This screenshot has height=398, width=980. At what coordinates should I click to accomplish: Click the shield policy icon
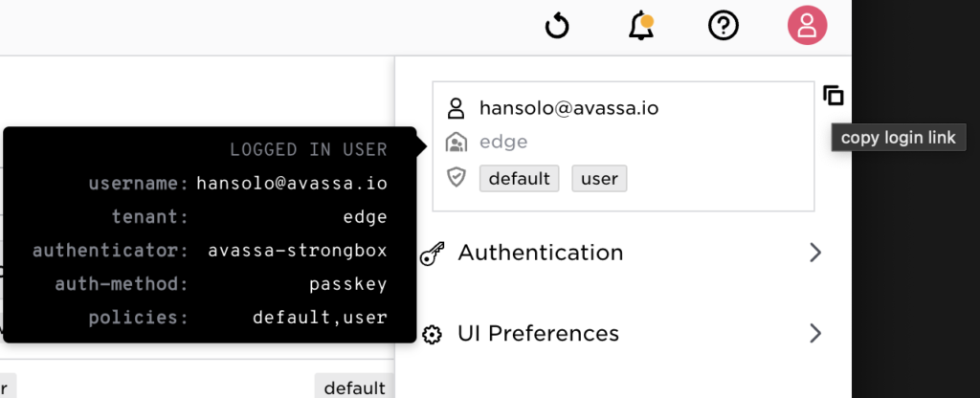click(x=457, y=178)
